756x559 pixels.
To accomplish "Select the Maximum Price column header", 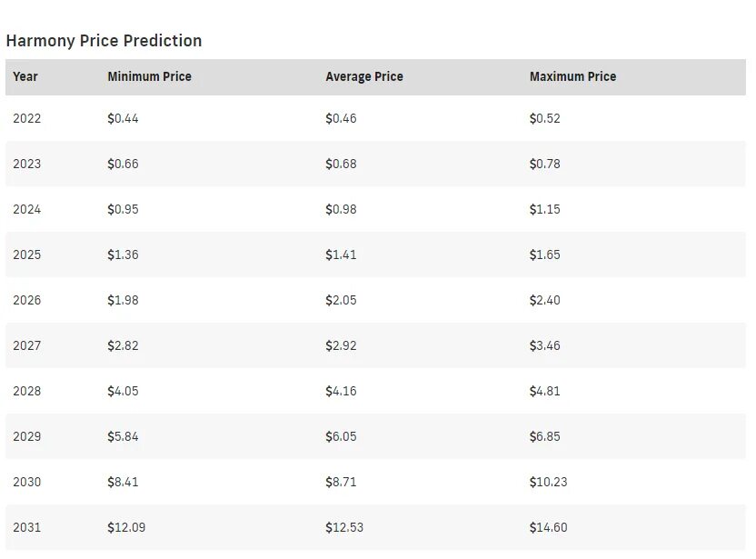I will (x=572, y=76).
